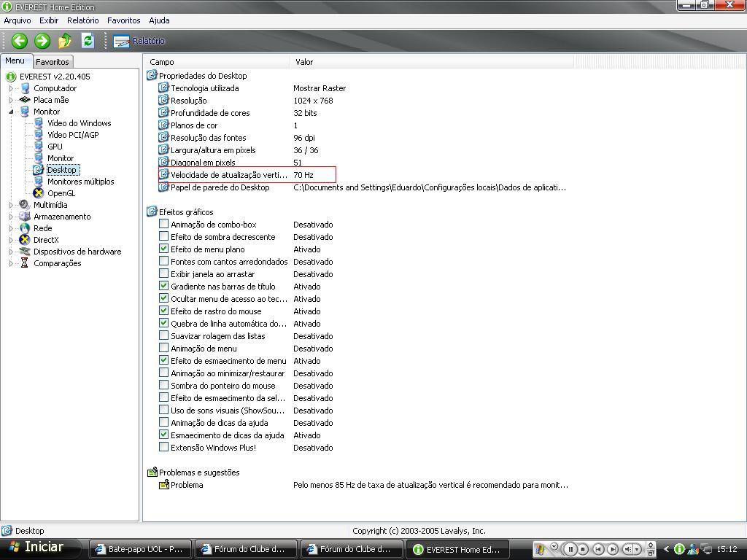The height and width of the screenshot is (560, 747).
Task: Click the Comparações hourglass icon
Action: coord(24,263)
